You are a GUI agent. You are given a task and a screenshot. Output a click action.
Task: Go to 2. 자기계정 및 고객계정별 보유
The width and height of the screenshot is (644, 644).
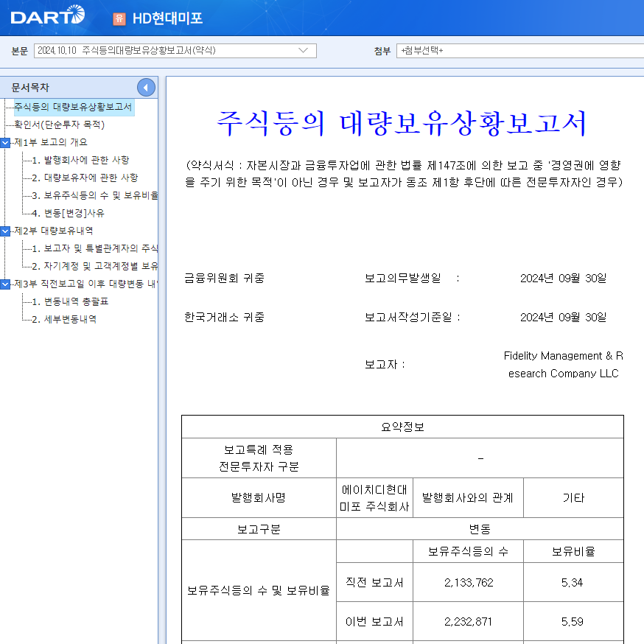tap(95, 266)
